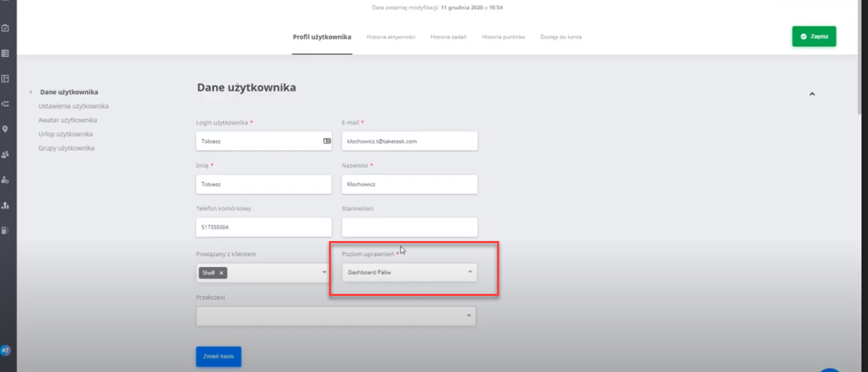Open the fuel pump icon in sidebar
The height and width of the screenshot is (372, 868).
point(5,230)
